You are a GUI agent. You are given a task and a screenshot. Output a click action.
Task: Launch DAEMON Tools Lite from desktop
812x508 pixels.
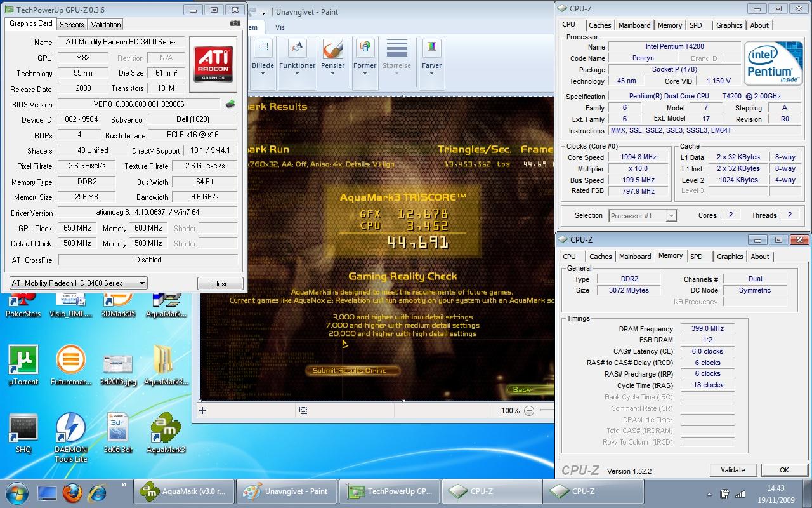(x=70, y=437)
